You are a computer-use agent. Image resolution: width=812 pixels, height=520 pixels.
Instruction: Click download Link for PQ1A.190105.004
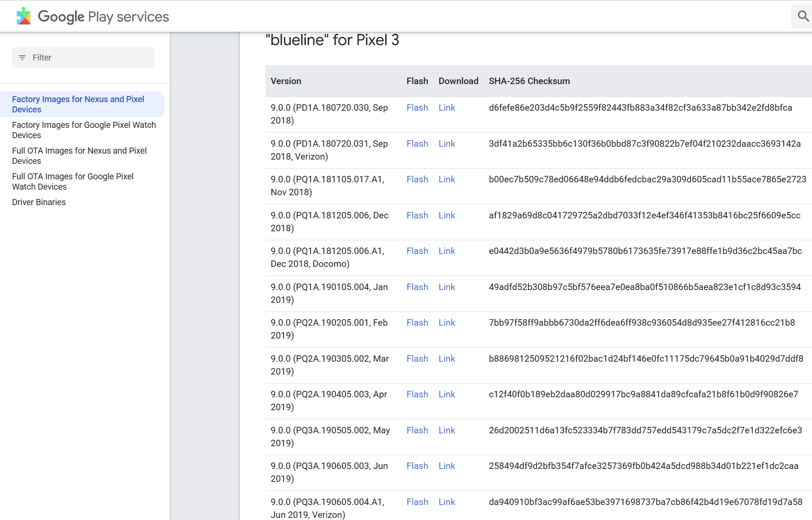pos(447,287)
